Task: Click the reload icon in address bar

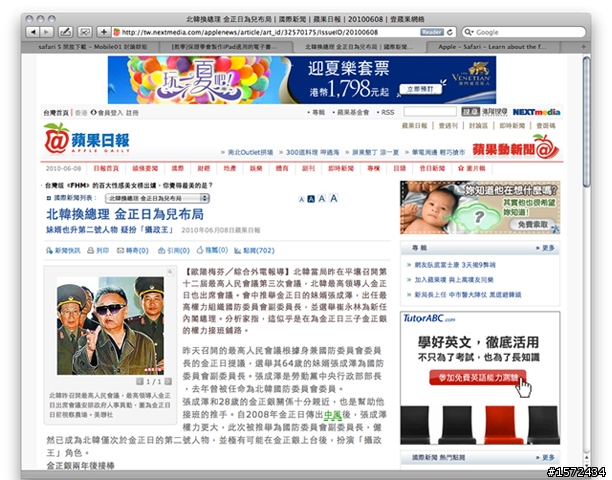Action: point(450,32)
